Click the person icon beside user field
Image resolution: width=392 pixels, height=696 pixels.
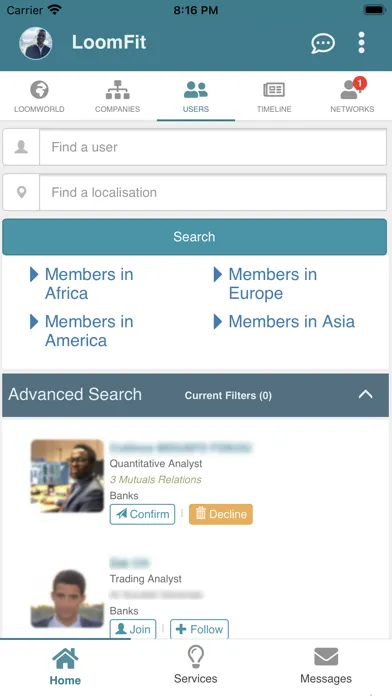pos(21,147)
